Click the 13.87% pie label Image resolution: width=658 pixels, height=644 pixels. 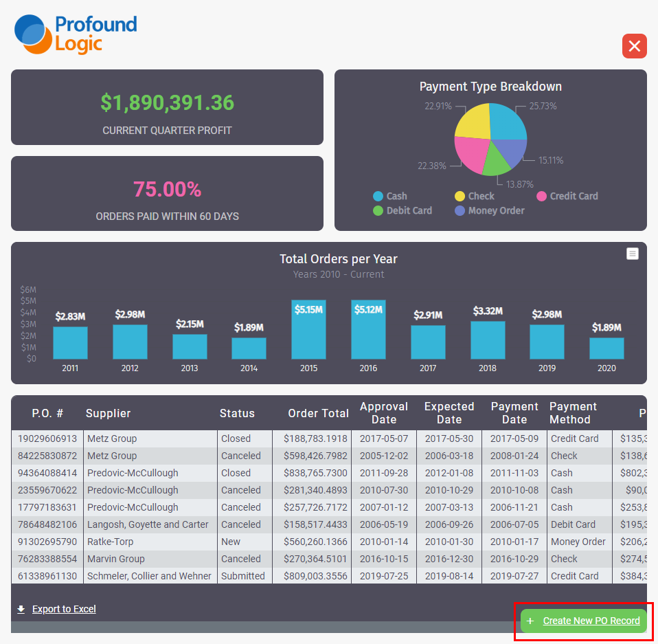click(x=519, y=184)
